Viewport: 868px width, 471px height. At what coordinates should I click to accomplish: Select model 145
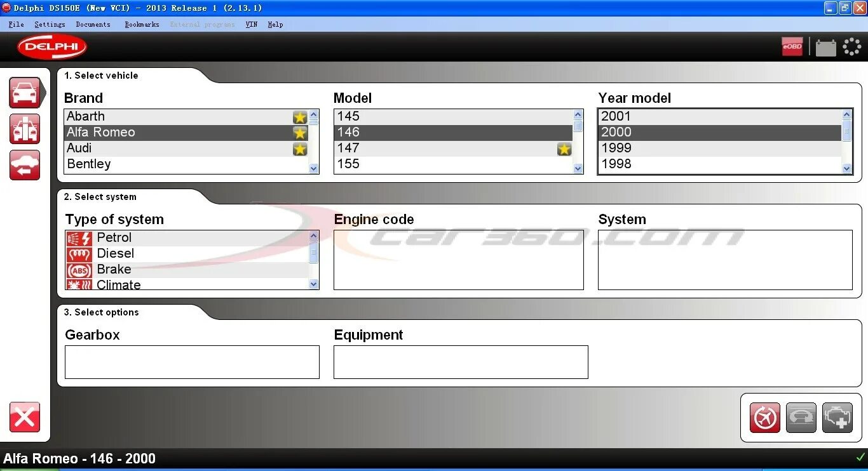point(453,117)
